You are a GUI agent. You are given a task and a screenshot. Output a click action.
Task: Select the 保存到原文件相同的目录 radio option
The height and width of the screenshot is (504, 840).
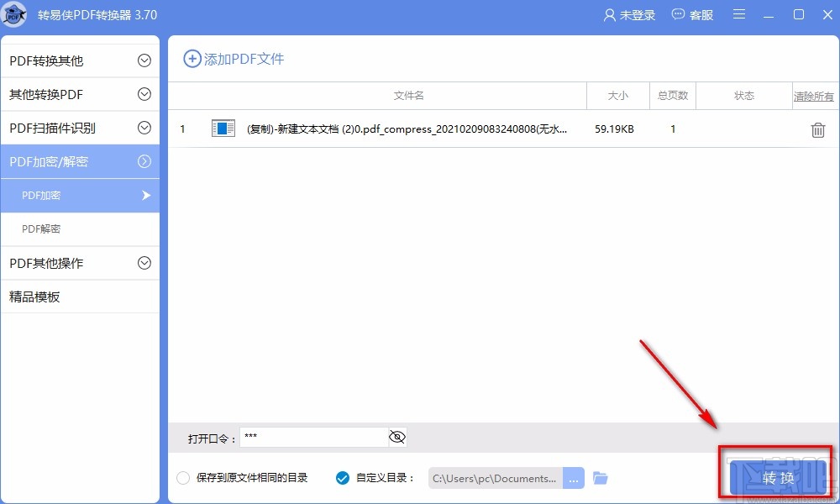(182, 477)
